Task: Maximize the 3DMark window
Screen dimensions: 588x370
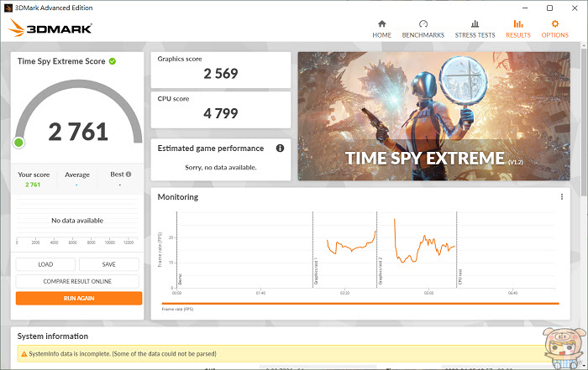Action: [x=549, y=8]
